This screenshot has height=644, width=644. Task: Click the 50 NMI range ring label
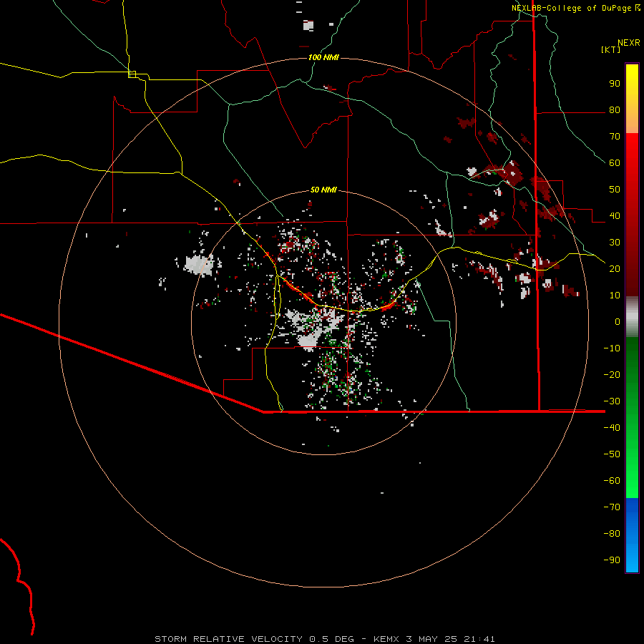click(323, 190)
